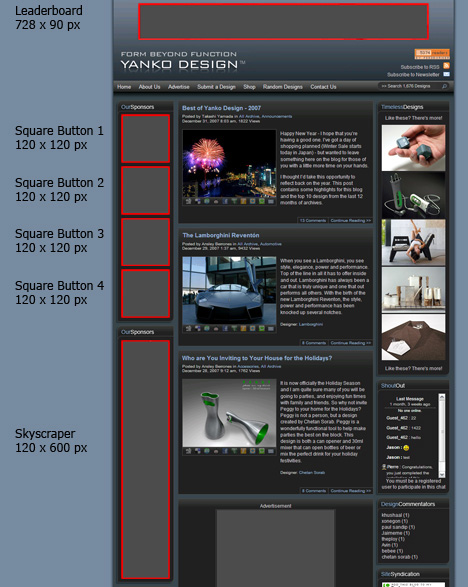Open the Announcements category link

pos(277,116)
